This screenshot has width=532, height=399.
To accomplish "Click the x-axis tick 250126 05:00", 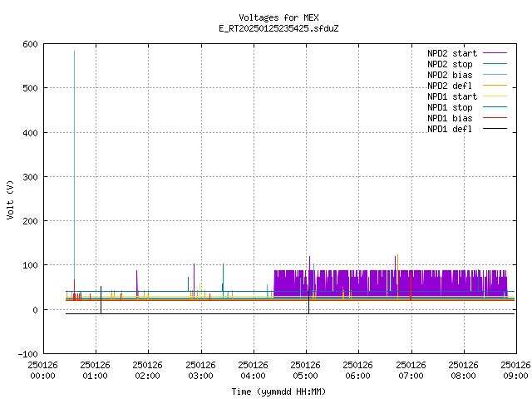I will point(305,371).
